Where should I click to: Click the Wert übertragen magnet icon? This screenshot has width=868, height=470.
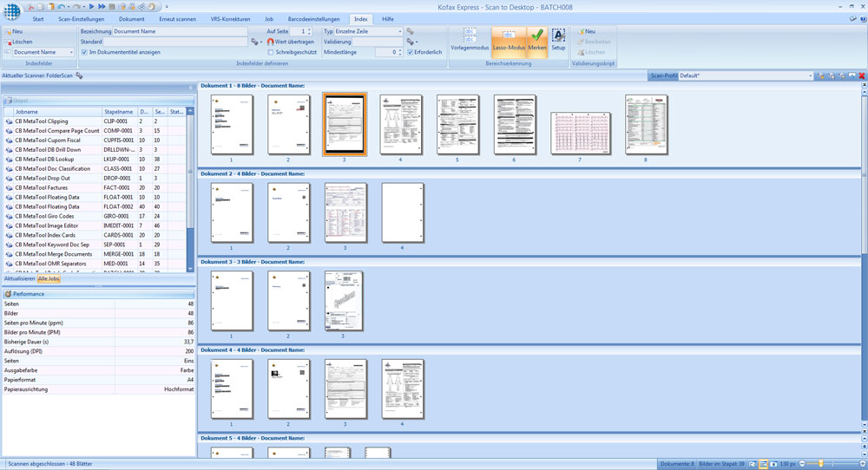271,42
